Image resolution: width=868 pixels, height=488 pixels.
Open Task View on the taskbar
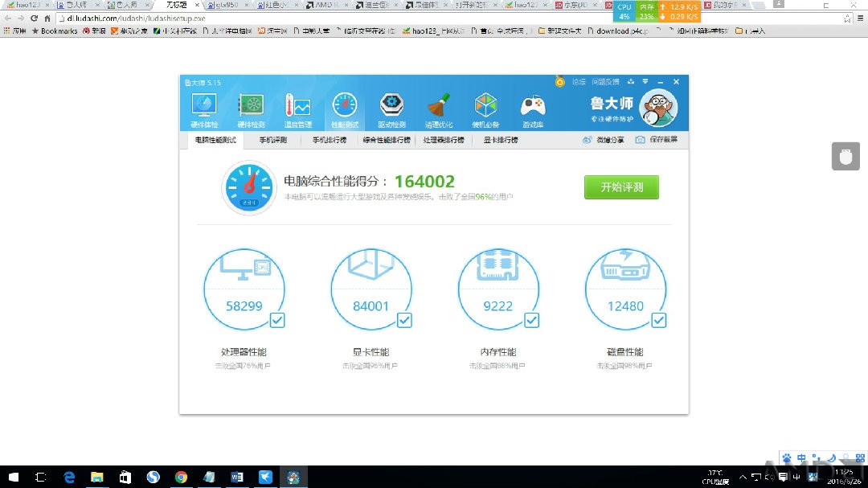40,477
